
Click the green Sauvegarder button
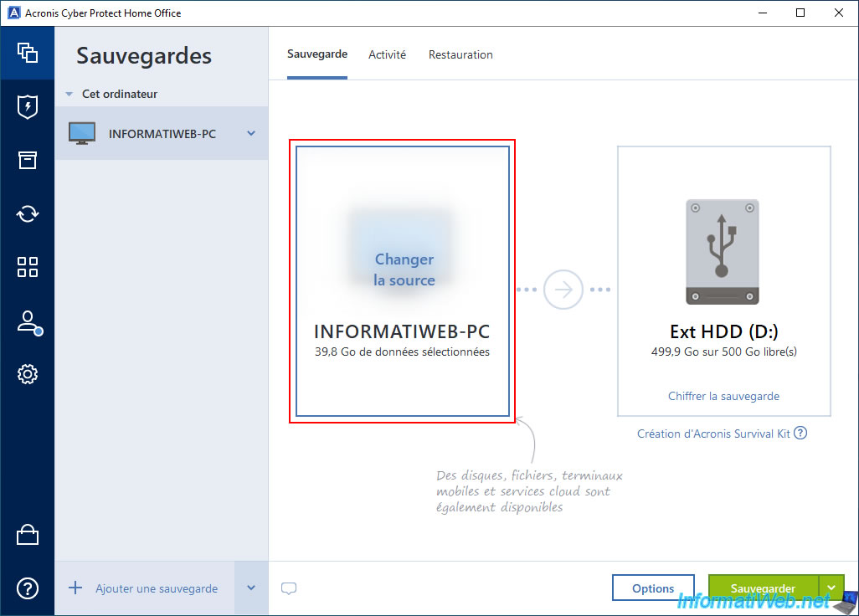764,588
